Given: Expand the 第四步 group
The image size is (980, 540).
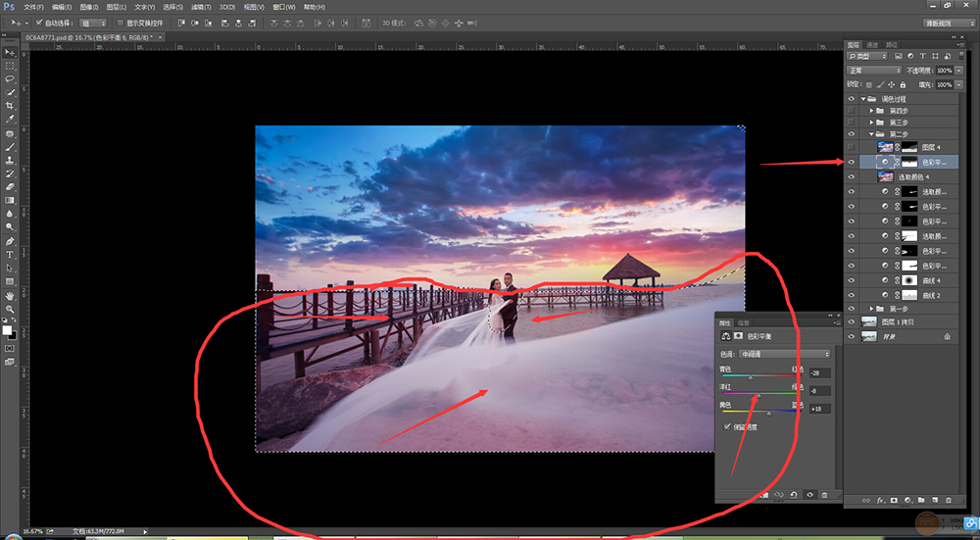Looking at the screenshot, I should pos(872,111).
